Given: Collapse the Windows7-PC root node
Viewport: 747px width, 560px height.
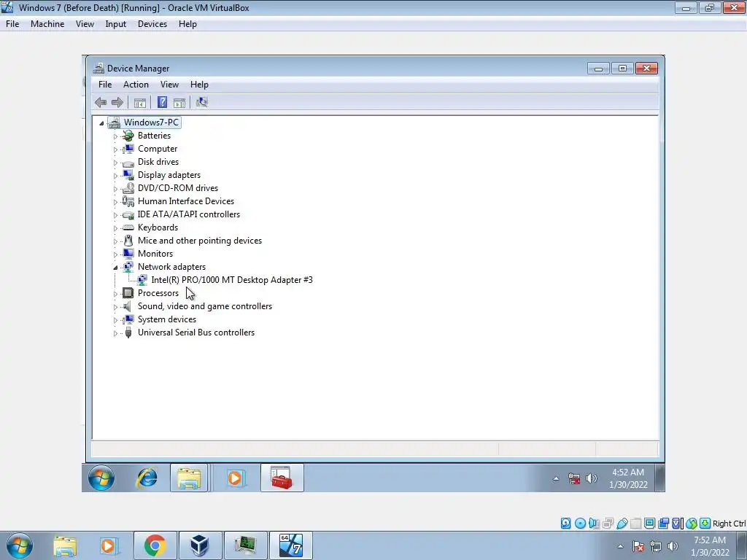Looking at the screenshot, I should click(x=101, y=122).
